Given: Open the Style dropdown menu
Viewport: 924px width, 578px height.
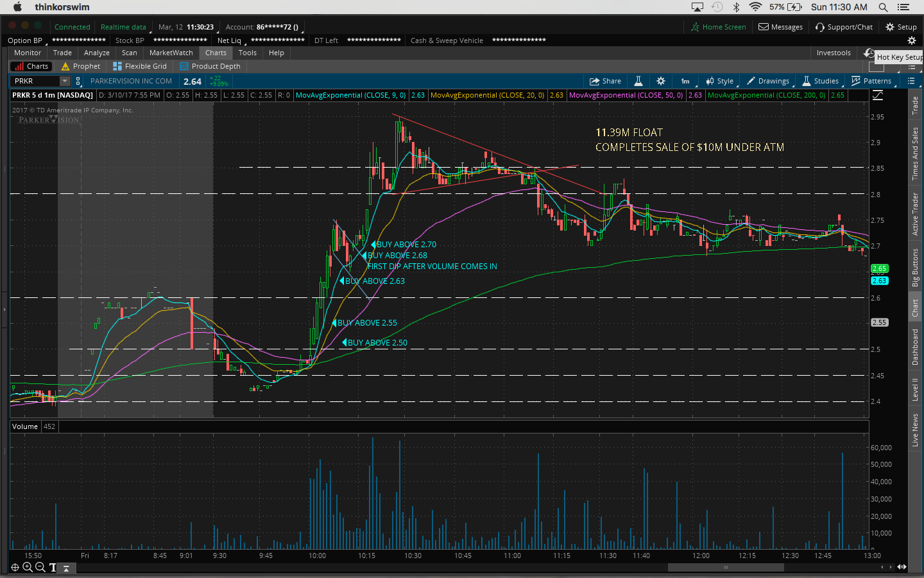Looking at the screenshot, I should point(720,81).
